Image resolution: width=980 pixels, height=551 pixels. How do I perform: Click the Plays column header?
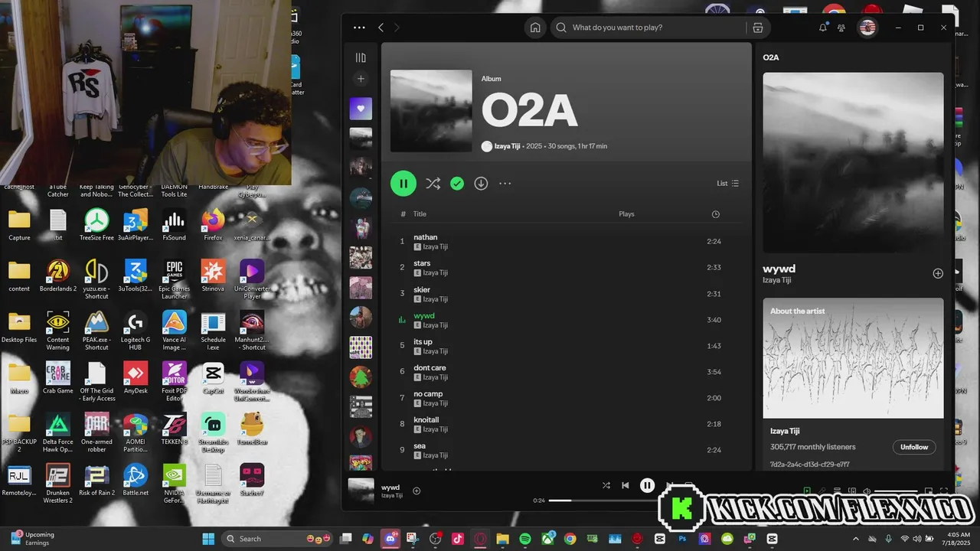pos(626,214)
